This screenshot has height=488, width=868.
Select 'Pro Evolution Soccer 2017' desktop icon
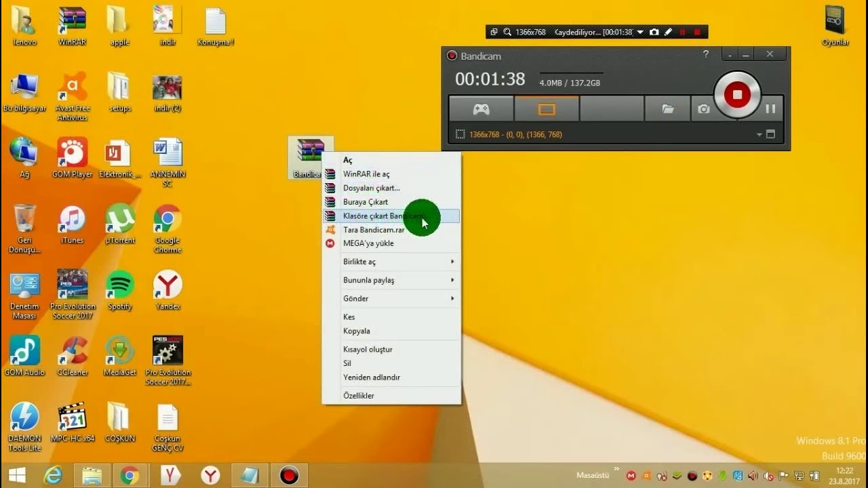tap(72, 295)
